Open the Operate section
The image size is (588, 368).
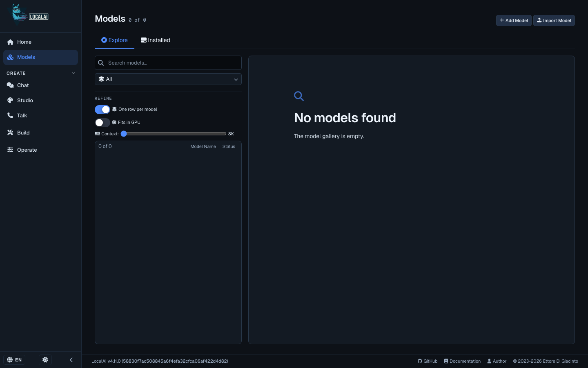coord(40,150)
